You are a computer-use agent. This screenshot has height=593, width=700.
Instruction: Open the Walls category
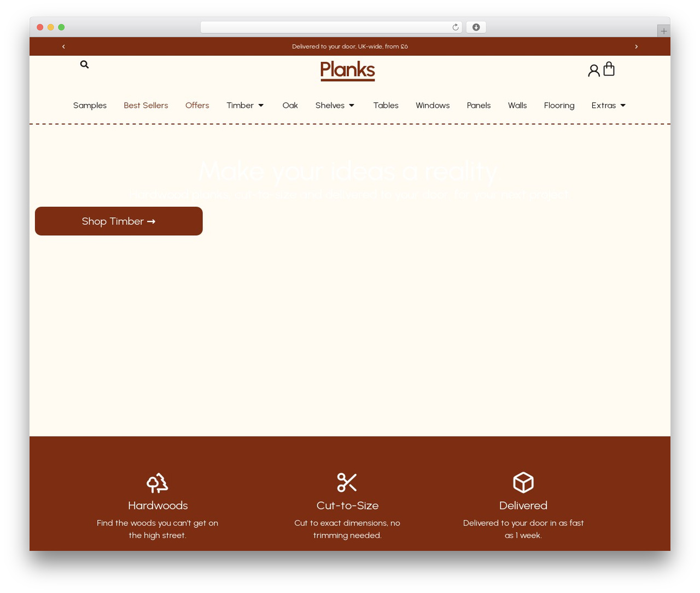point(517,106)
